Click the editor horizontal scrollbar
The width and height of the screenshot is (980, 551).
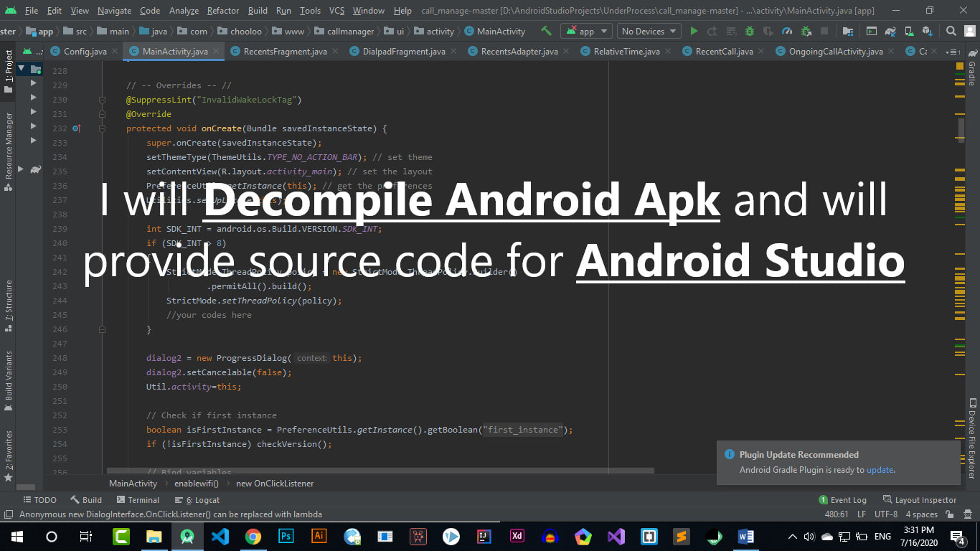[x=380, y=471]
